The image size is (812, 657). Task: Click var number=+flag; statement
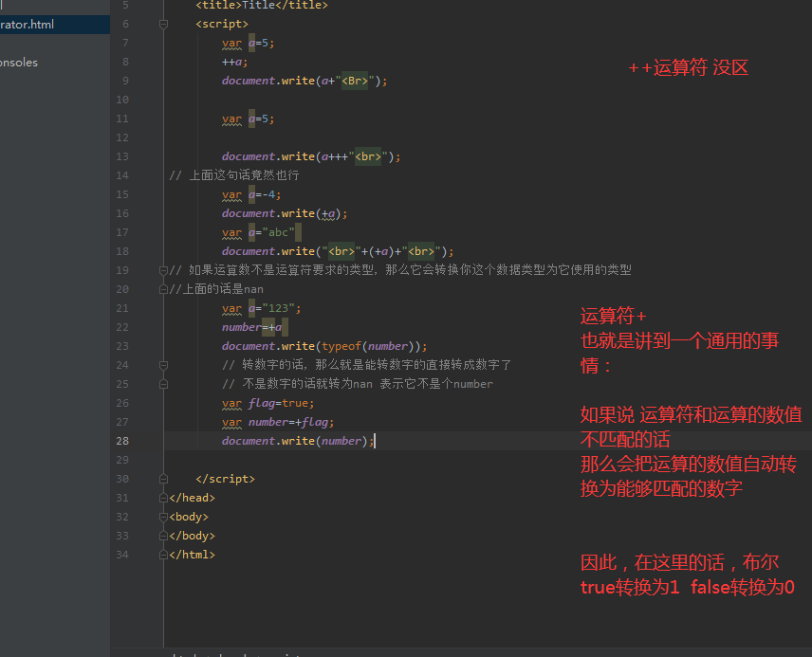coord(278,423)
